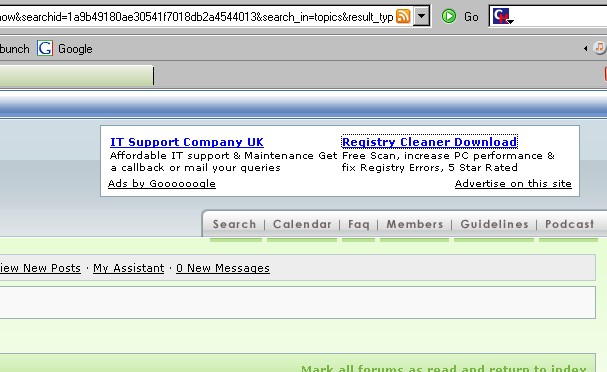Open the Podcast forum tab

point(569,224)
